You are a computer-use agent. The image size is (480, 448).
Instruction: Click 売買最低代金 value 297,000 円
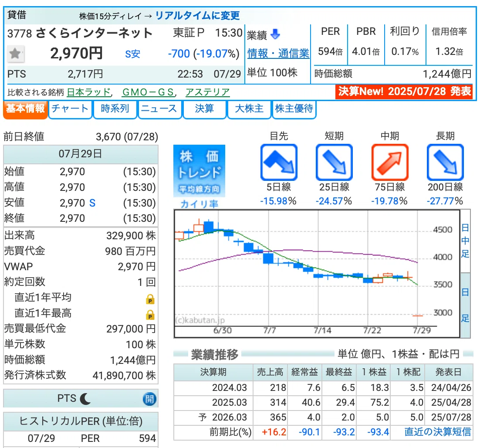131,329
